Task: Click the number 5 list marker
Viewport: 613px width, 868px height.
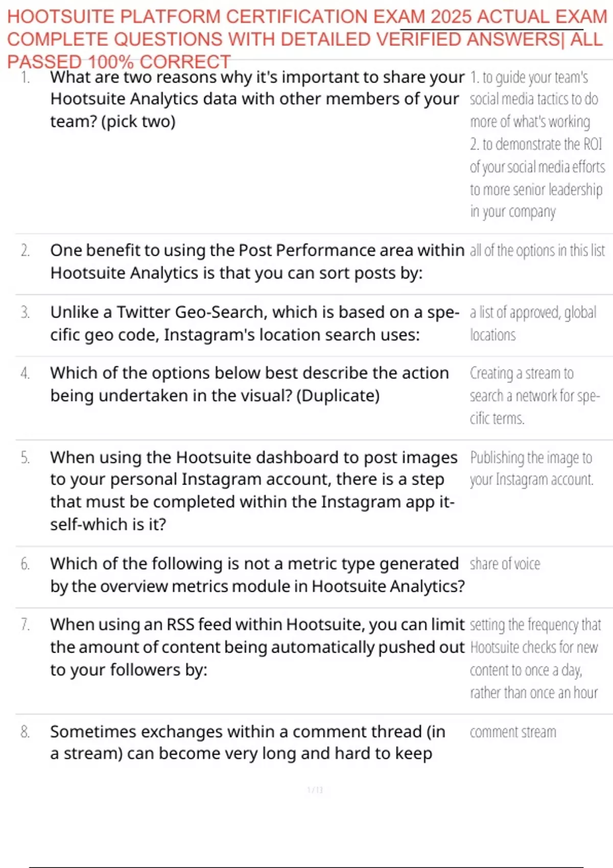Action: pos(25,457)
